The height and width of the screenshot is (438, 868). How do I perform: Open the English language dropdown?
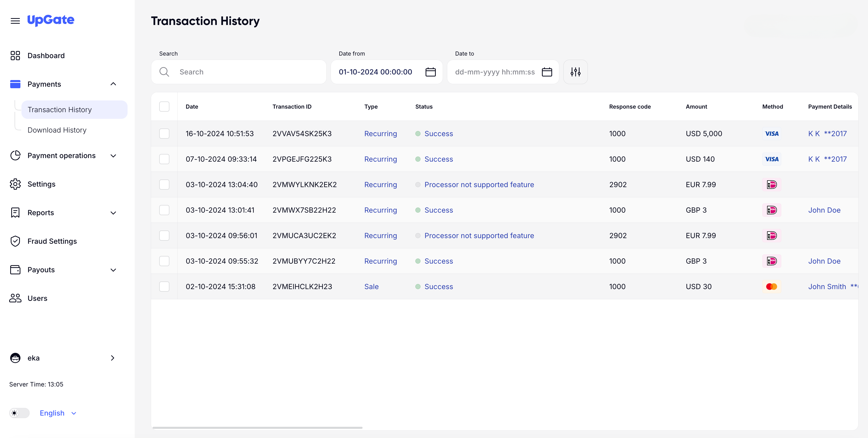tap(58, 413)
